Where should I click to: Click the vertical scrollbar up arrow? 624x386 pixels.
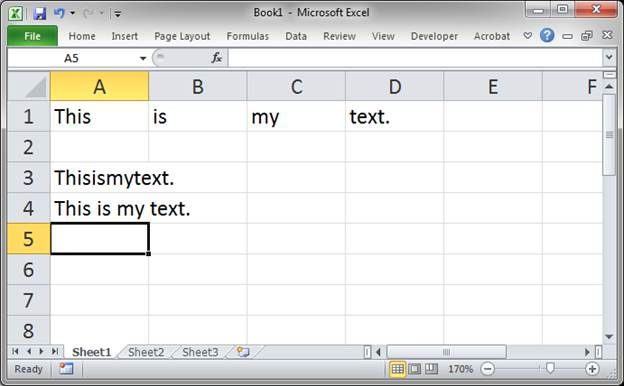point(609,86)
